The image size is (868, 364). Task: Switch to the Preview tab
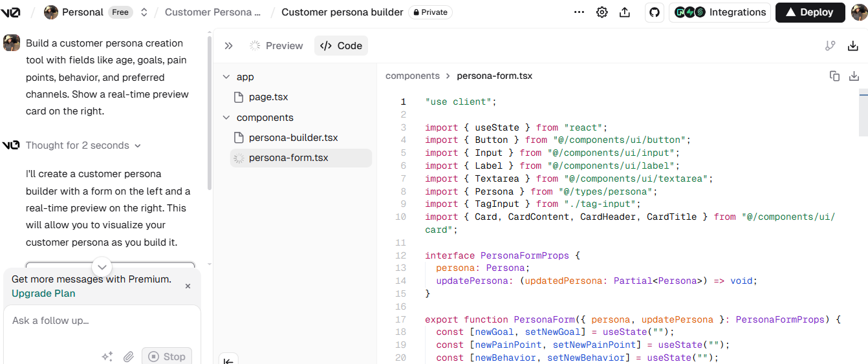click(x=276, y=46)
